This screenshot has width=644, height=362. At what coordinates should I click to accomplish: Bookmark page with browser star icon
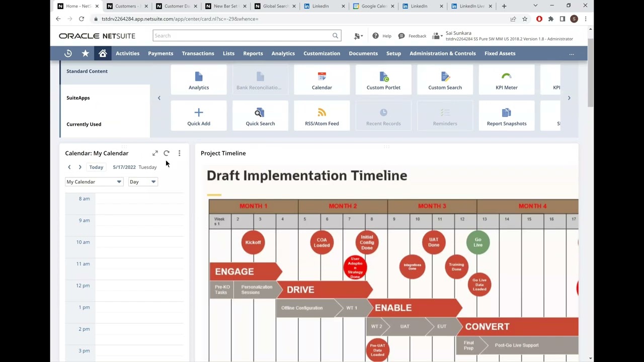[525, 19]
